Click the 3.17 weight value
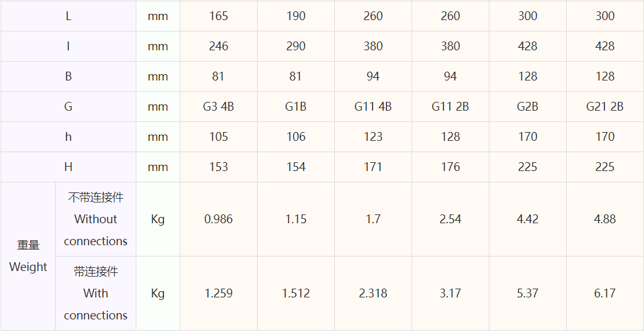Screen dimensions: 644x332 point(450,294)
